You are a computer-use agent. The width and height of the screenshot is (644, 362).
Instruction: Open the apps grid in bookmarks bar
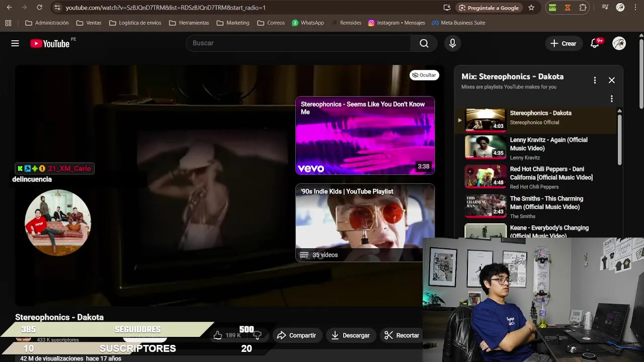[x=8, y=23]
